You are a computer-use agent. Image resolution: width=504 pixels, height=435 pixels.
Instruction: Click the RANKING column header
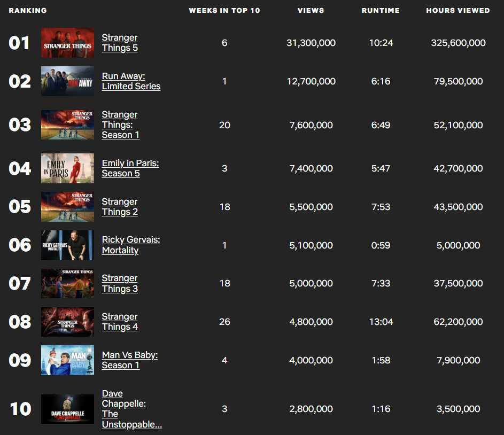tap(28, 10)
